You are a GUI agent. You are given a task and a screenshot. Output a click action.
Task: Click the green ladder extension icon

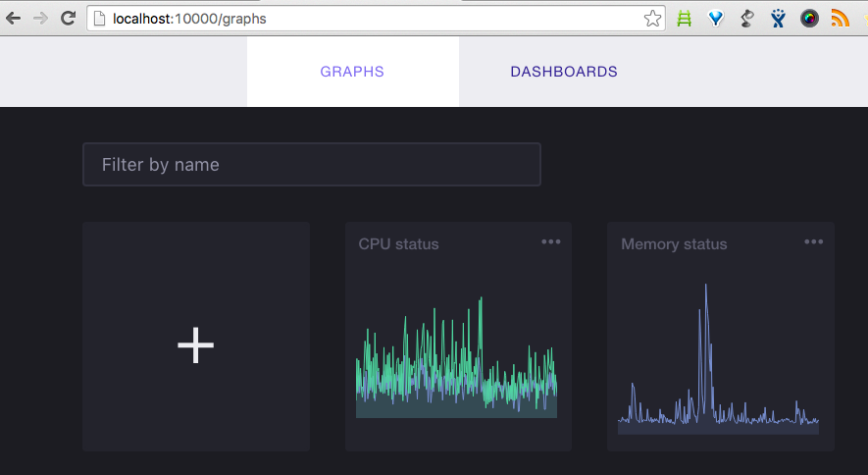(x=685, y=19)
